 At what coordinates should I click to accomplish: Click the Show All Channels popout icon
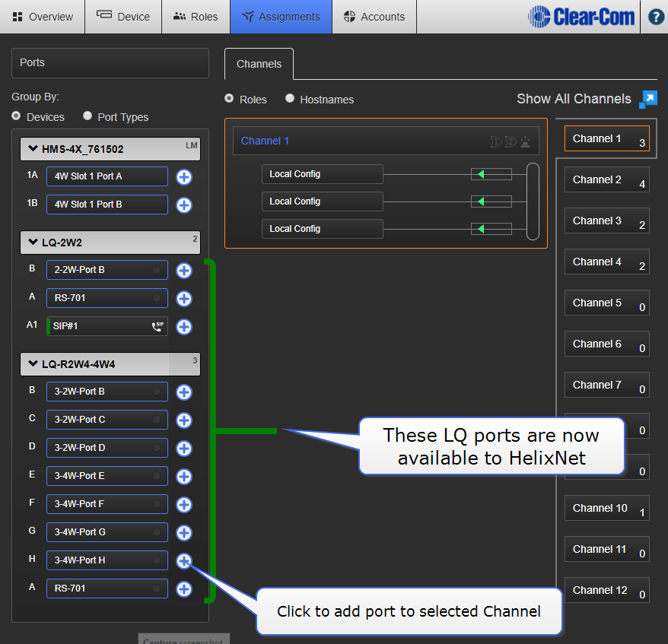coord(648,100)
